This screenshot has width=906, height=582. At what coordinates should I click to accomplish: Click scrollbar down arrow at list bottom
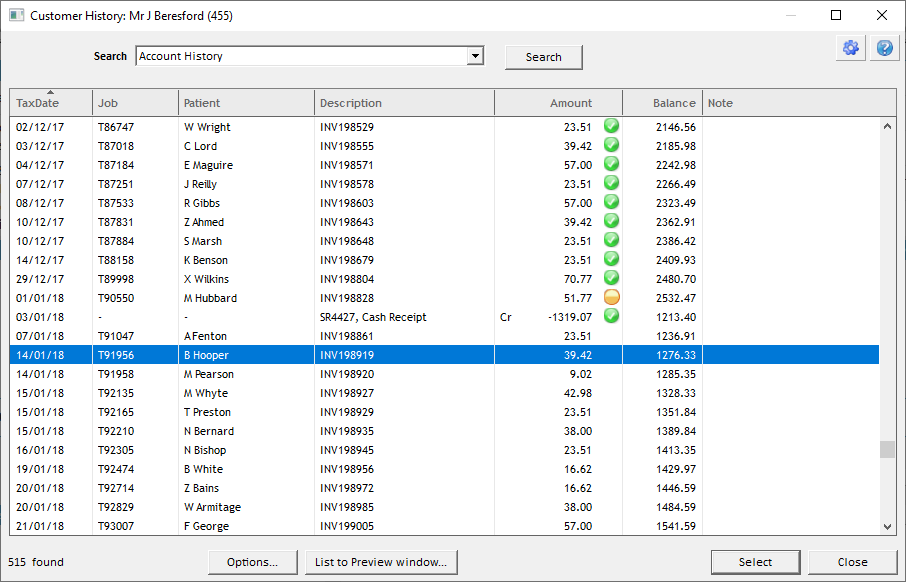[887, 527]
